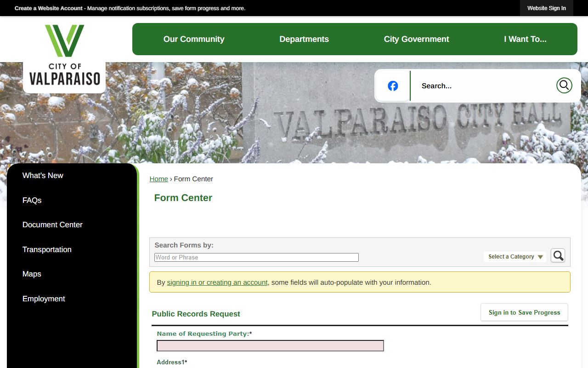Click the Public Records Request title
This screenshot has width=588, height=368.
pyautogui.click(x=196, y=314)
